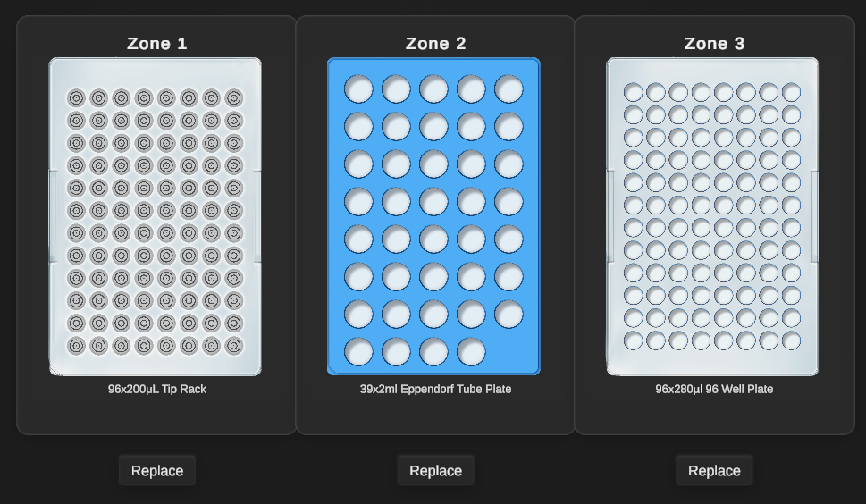Click last tube in Eppendorf plate's bottom row
Screen dimensions: 866x504
(471, 352)
